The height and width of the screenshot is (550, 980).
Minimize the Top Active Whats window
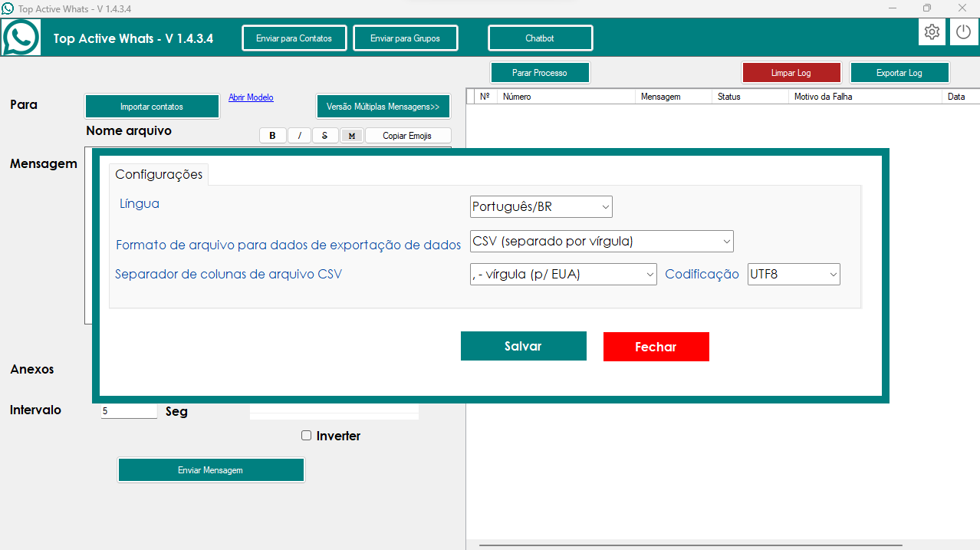tap(893, 8)
